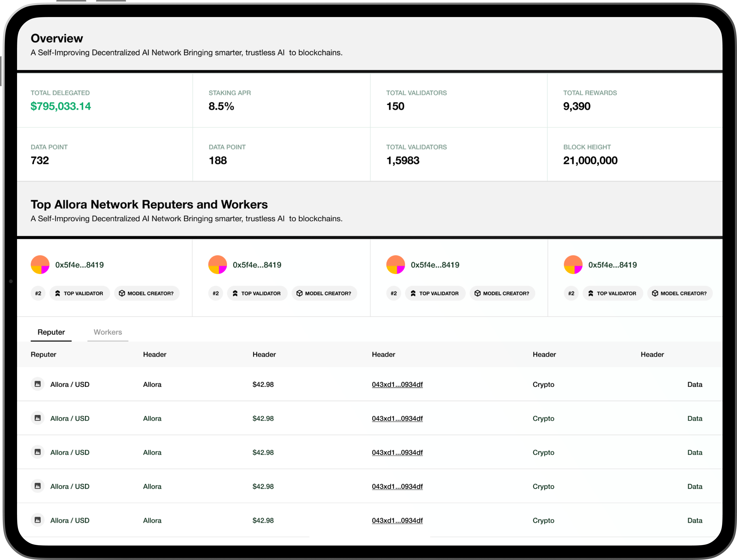This screenshot has width=737, height=560.
Task: Click image icon in the third table row
Action: 38,452
